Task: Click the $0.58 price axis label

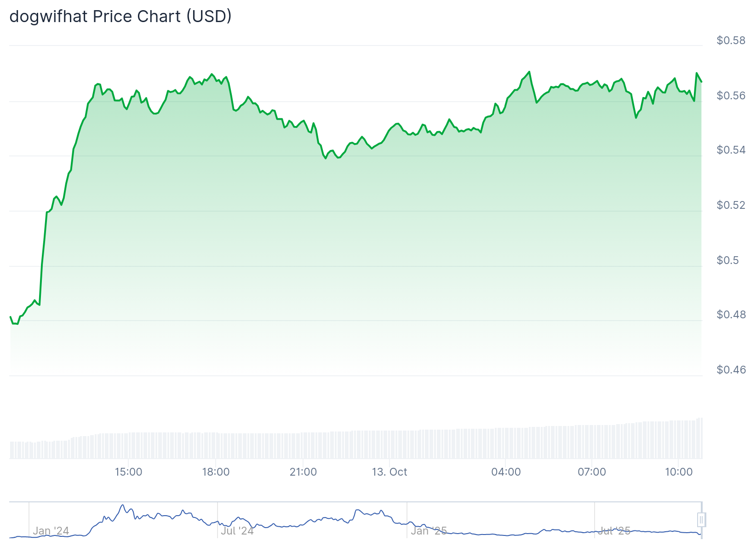Action: (x=731, y=40)
